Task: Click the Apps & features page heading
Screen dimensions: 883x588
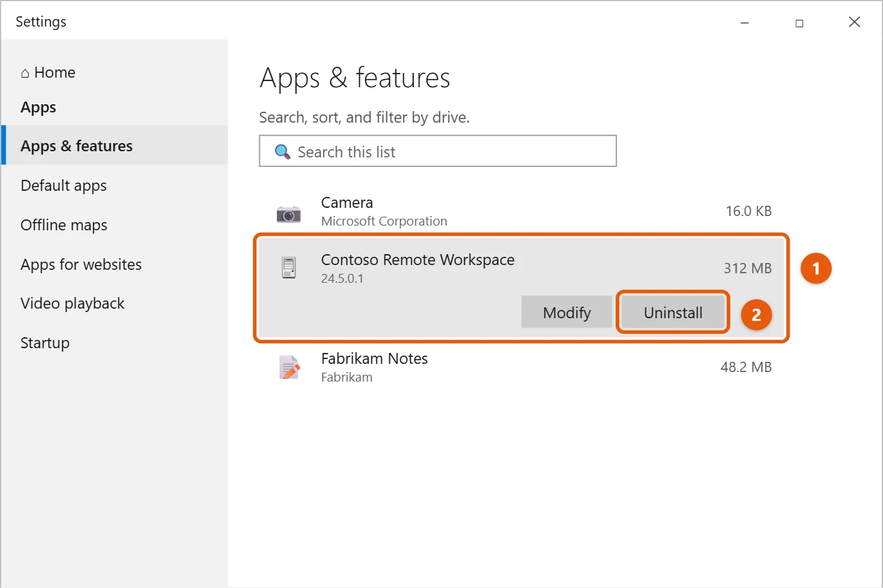Action: [355, 78]
